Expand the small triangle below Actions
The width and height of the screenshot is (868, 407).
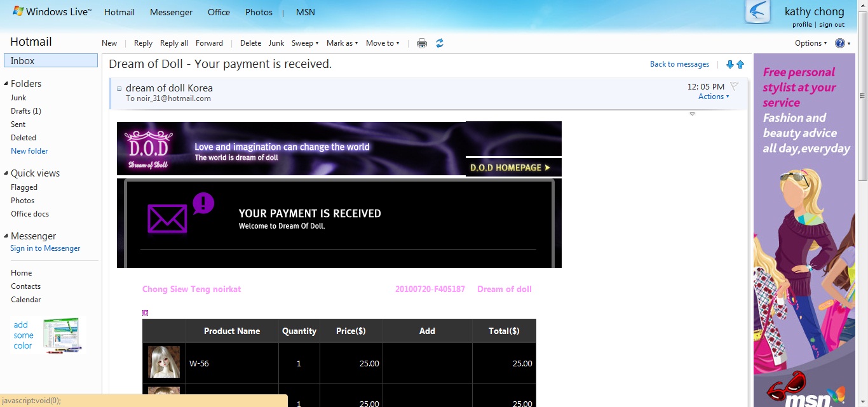point(692,114)
